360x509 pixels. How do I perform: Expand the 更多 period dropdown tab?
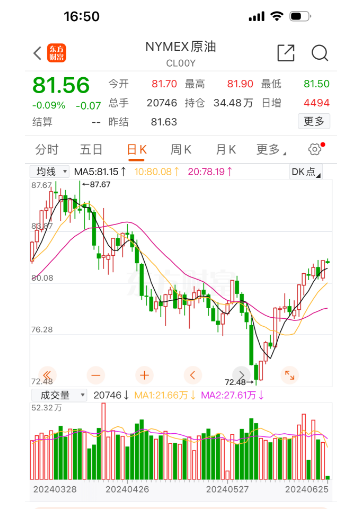271,150
